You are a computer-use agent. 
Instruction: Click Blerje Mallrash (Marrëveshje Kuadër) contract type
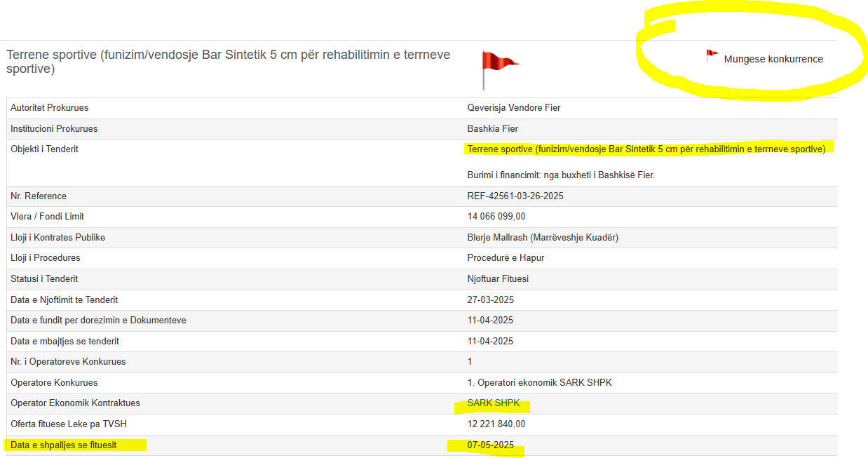click(543, 238)
